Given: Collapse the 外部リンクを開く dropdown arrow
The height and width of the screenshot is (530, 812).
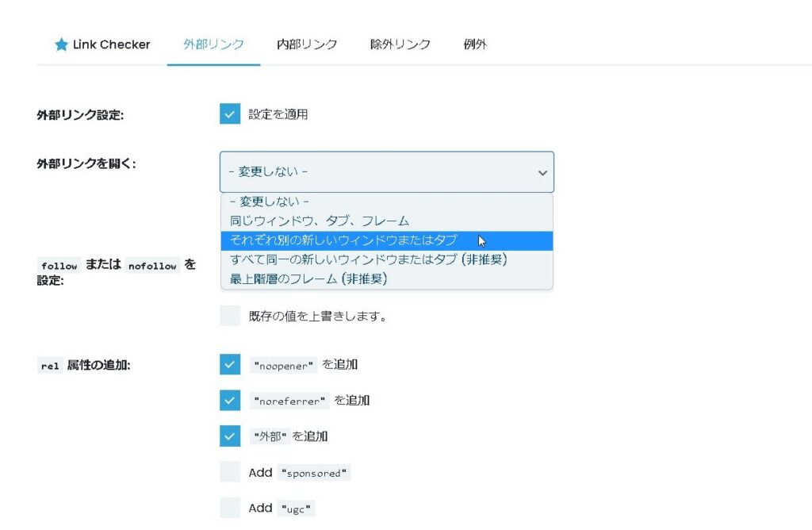Looking at the screenshot, I should click(x=542, y=173).
